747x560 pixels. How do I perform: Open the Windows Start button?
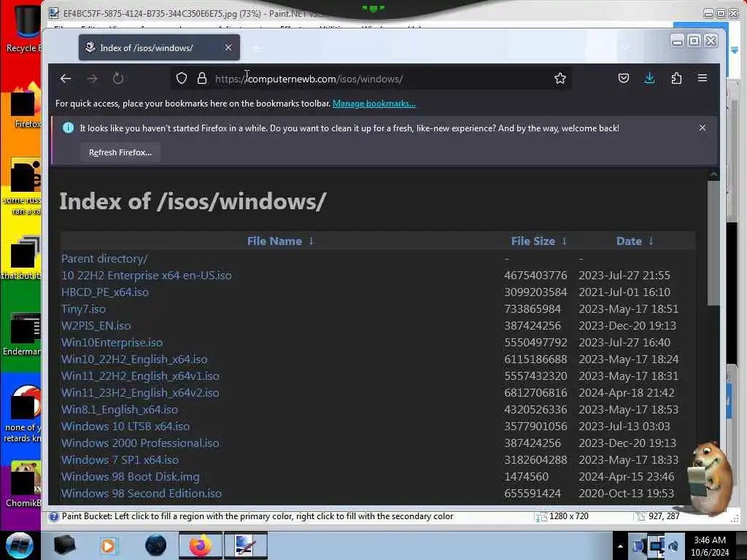(20, 545)
